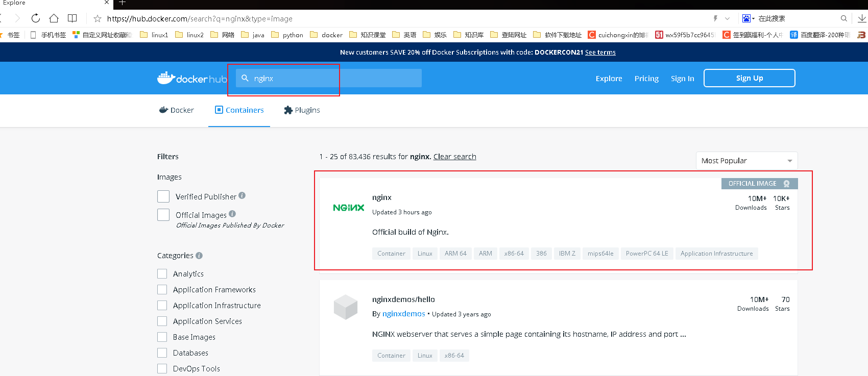This screenshot has height=376, width=868.
Task: Click the nginxdemos/hello cube icon
Action: coord(346,307)
